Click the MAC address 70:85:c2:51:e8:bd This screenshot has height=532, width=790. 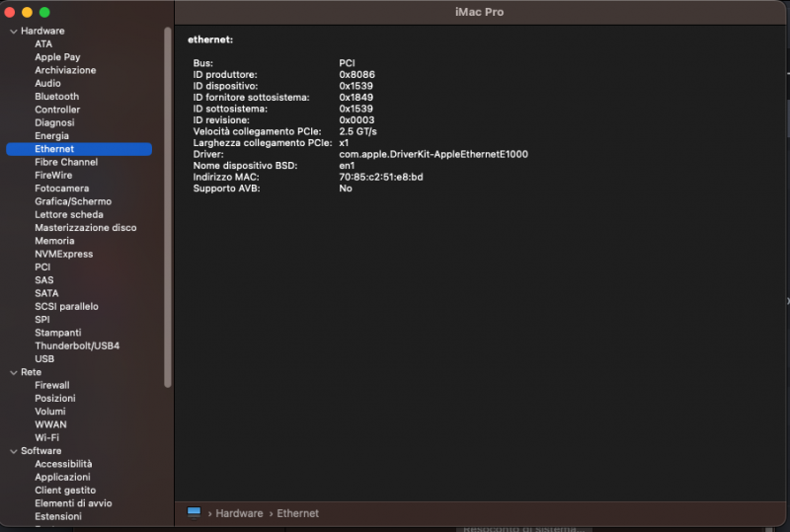pyautogui.click(x=381, y=177)
